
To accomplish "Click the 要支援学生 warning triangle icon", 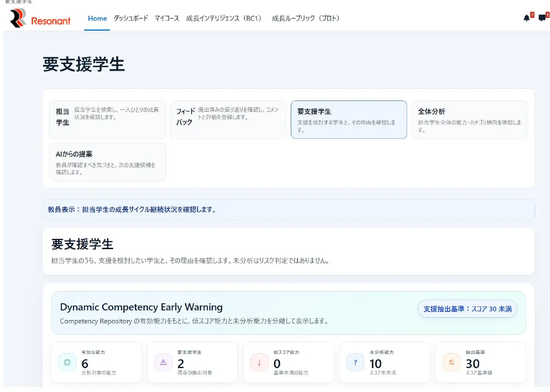I will (163, 362).
